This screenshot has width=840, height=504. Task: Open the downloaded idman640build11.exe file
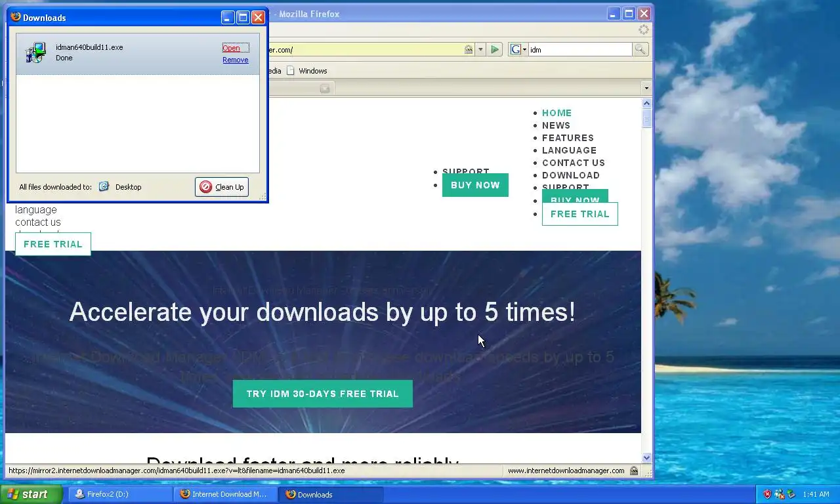click(231, 48)
